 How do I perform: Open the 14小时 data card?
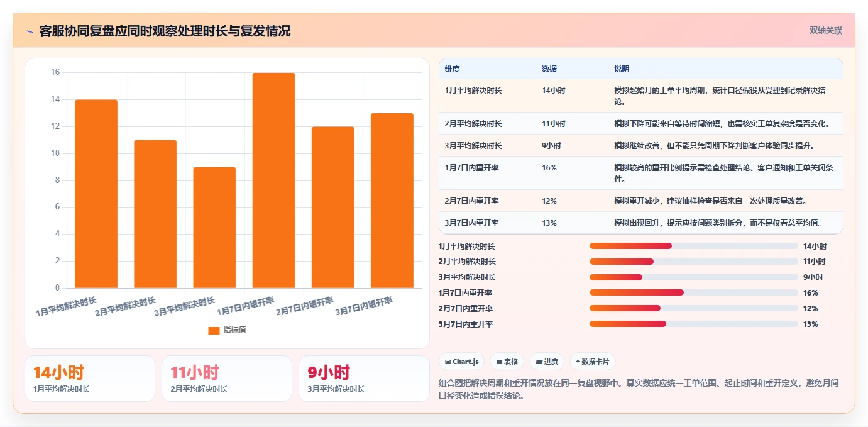[90, 379]
